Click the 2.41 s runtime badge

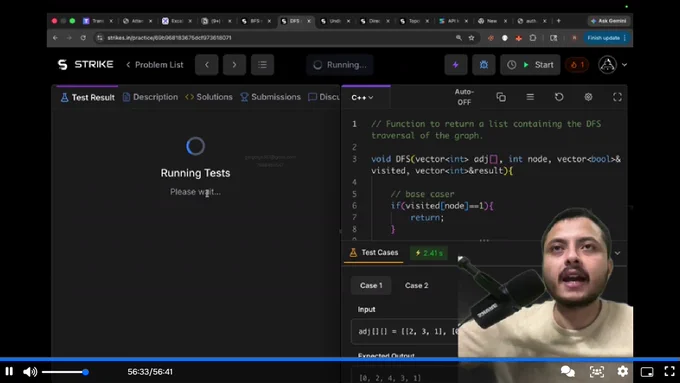tap(429, 253)
